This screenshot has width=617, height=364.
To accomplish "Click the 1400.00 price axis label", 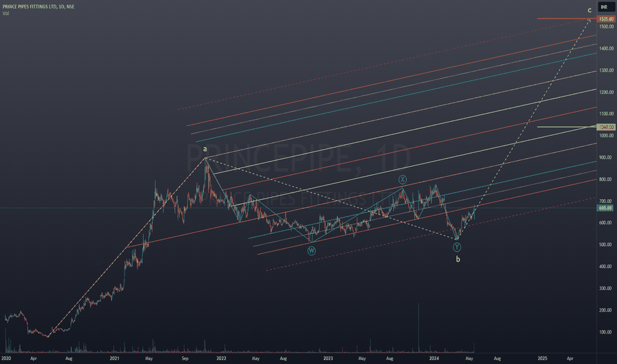I will [x=606, y=48].
